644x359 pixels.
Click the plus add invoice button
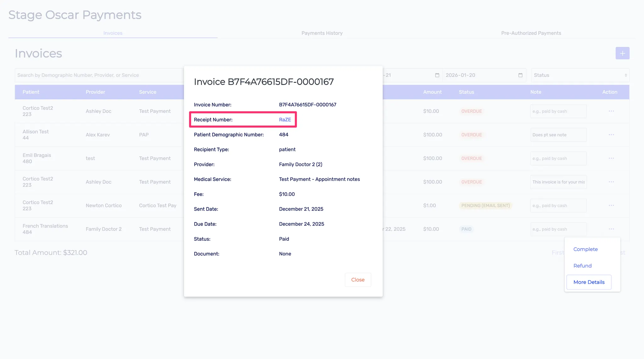(x=622, y=53)
